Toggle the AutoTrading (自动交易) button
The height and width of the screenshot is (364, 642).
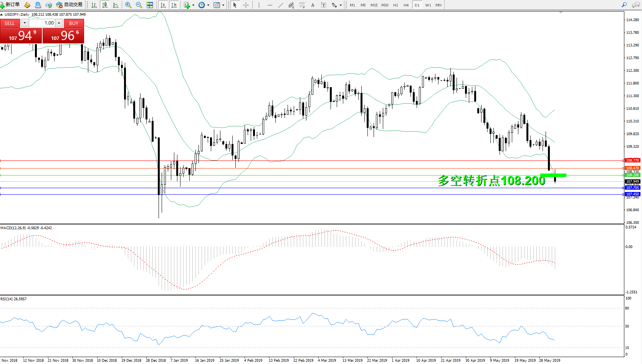point(69,5)
